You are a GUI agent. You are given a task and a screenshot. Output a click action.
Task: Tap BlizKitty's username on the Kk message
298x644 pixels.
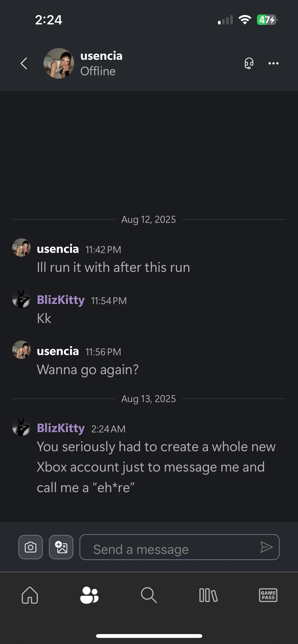pos(61,300)
